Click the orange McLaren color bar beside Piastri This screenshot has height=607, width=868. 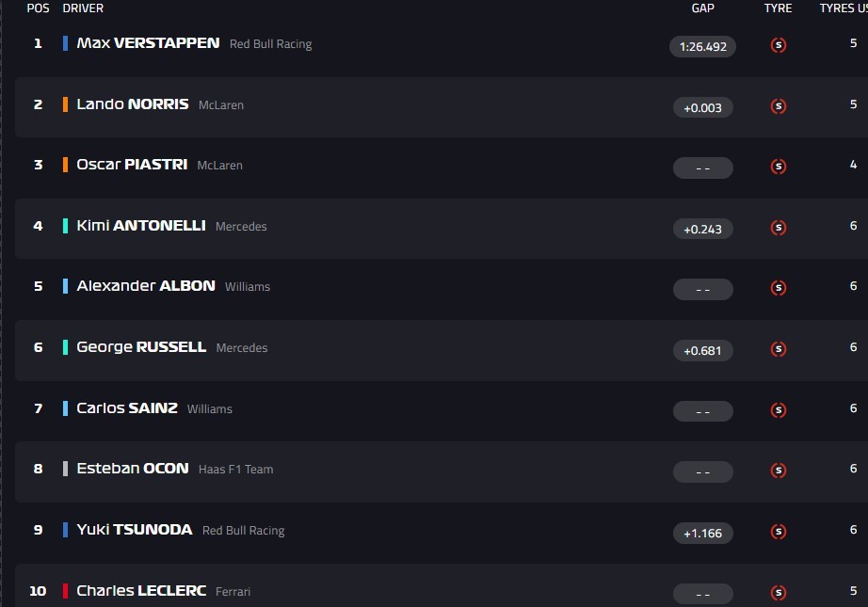pyautogui.click(x=65, y=165)
